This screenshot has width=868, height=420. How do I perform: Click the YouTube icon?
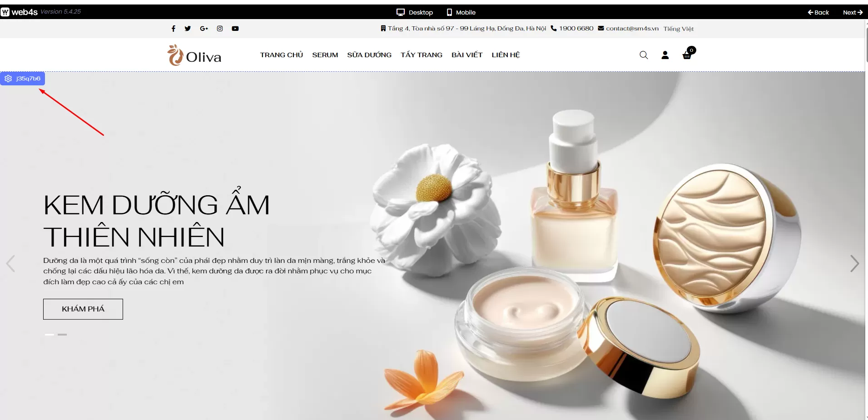tap(235, 29)
